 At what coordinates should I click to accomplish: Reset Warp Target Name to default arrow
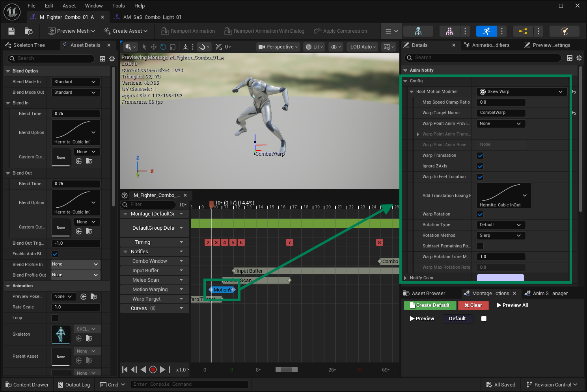(574, 113)
